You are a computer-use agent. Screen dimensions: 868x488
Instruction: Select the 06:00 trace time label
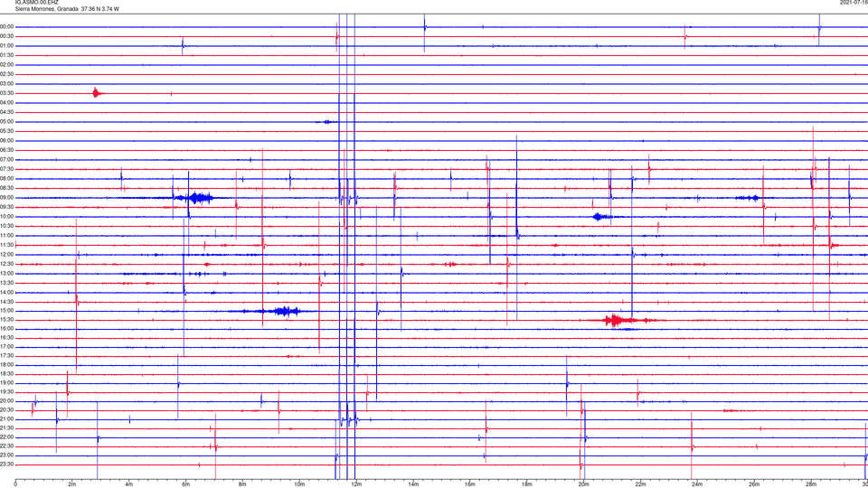tap(7, 141)
